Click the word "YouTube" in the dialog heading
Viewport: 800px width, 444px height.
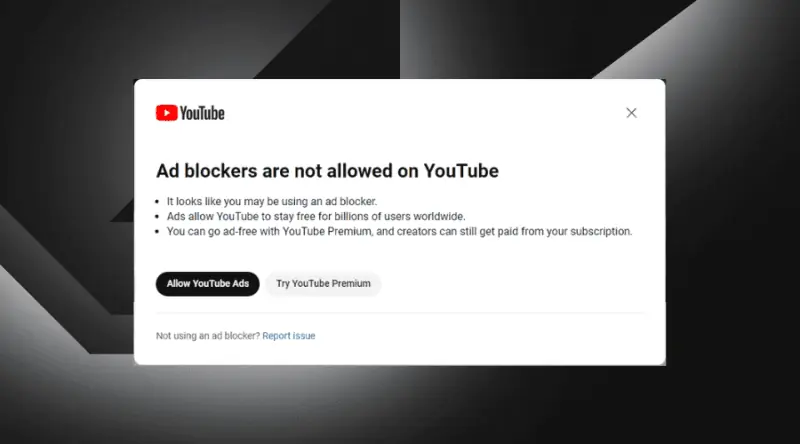[461, 171]
